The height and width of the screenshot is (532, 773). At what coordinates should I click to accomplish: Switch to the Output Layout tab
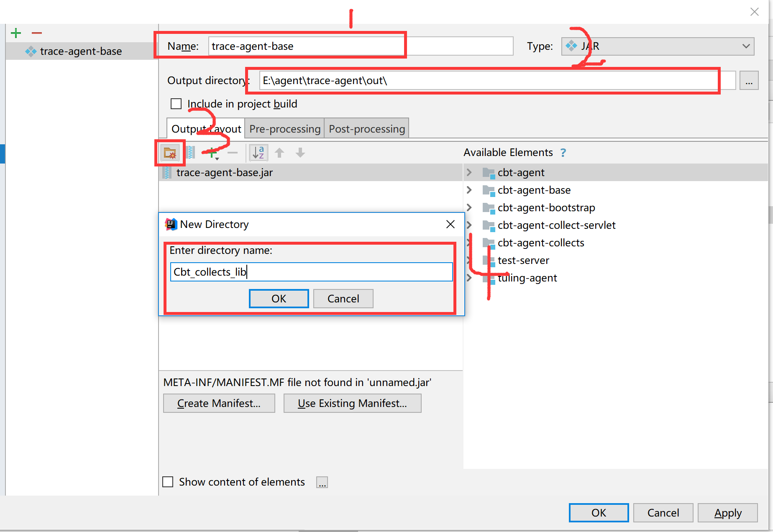(206, 129)
